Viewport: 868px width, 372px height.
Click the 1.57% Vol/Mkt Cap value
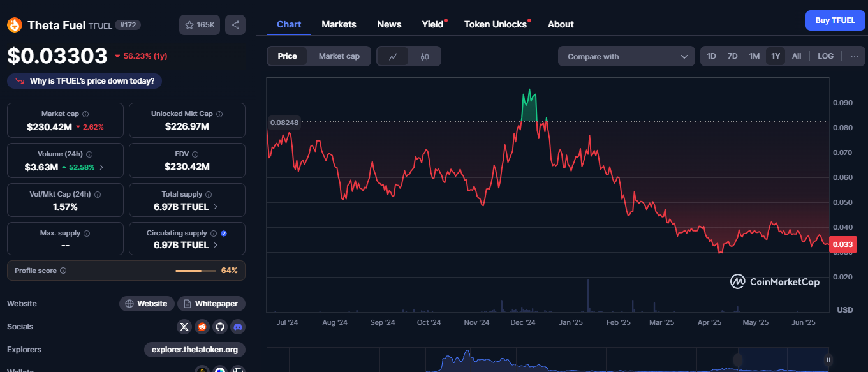pos(65,207)
